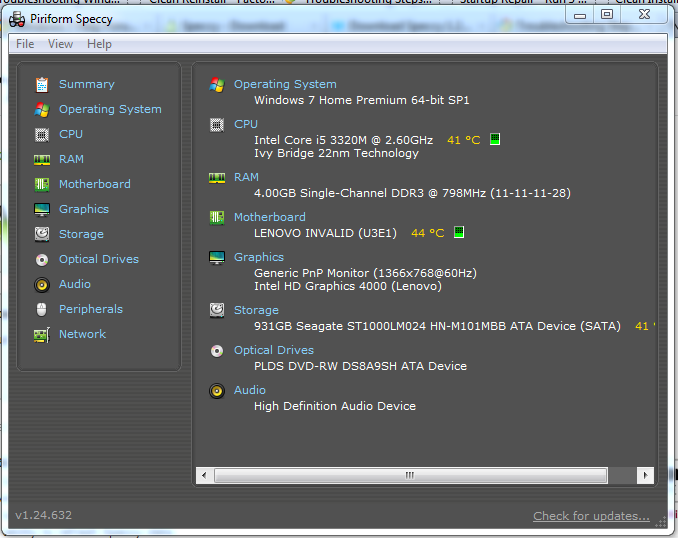
Task: Click the LENOVO INVALID (U3E1) text
Action: (x=325, y=233)
